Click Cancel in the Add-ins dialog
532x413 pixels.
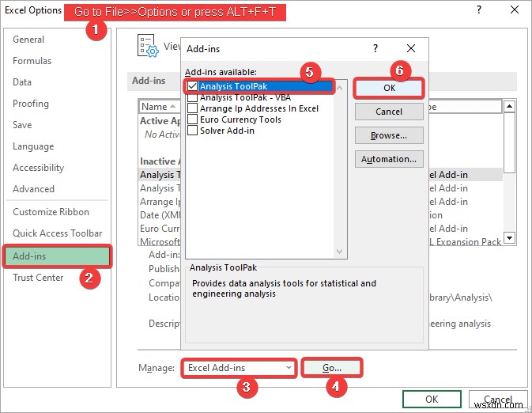(389, 112)
